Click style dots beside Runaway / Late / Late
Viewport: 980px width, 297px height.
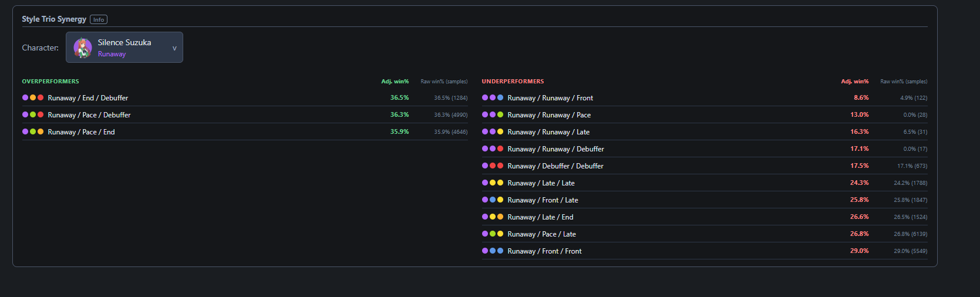pos(493,183)
